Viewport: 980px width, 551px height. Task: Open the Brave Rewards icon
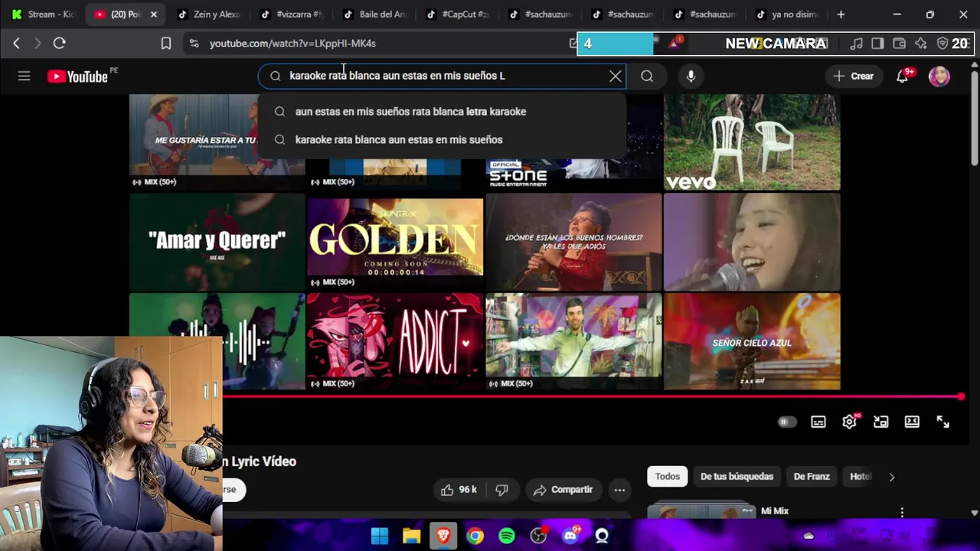(674, 43)
